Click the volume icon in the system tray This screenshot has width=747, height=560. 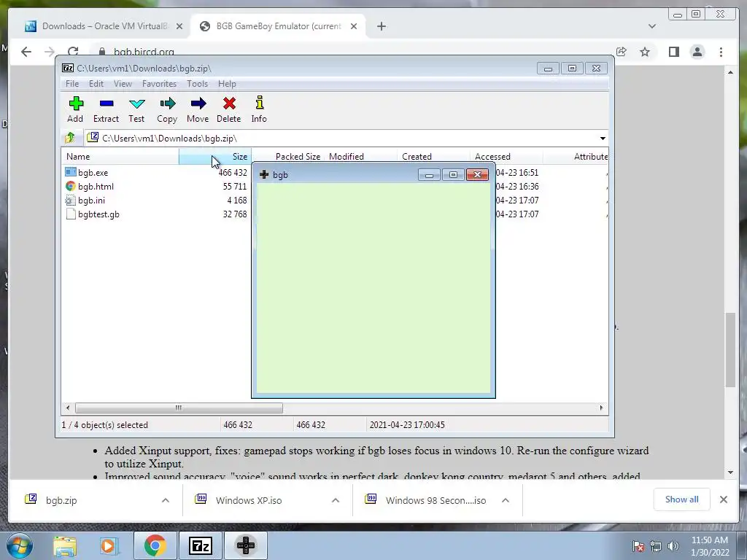pos(673,546)
